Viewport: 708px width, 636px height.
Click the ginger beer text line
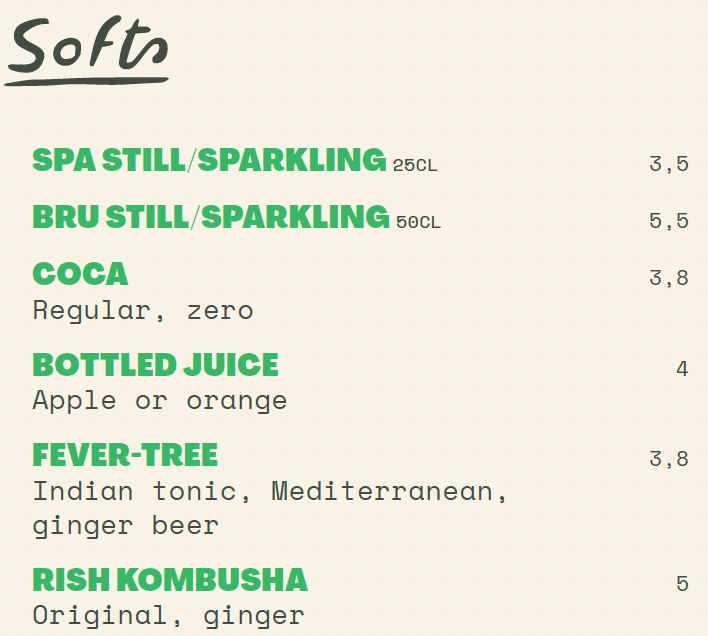coord(126,527)
